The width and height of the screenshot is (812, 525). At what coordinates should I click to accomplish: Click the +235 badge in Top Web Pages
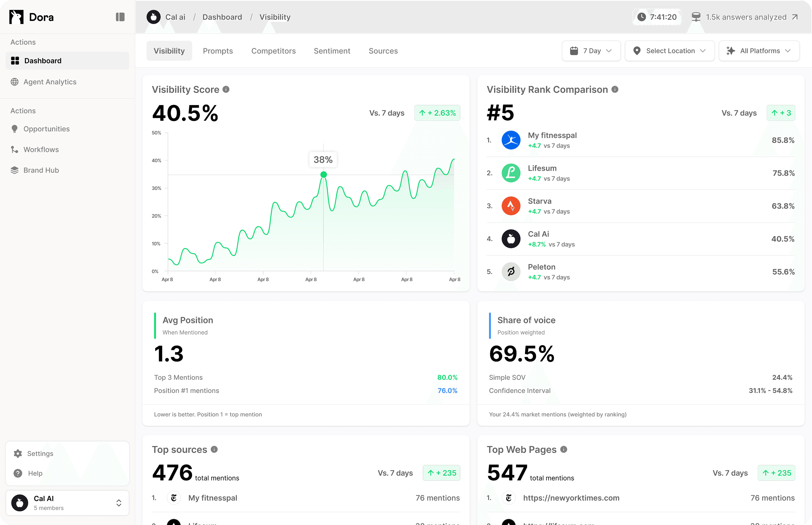776,473
